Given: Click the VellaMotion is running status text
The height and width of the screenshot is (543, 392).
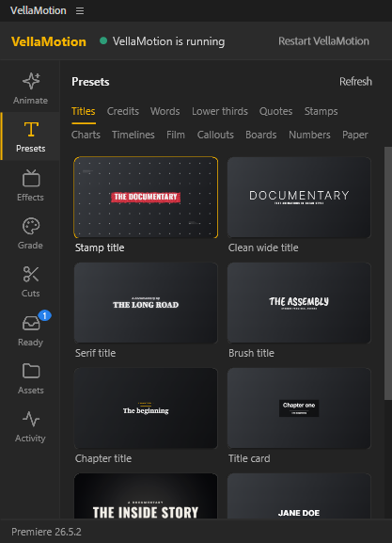Looking at the screenshot, I should (169, 41).
